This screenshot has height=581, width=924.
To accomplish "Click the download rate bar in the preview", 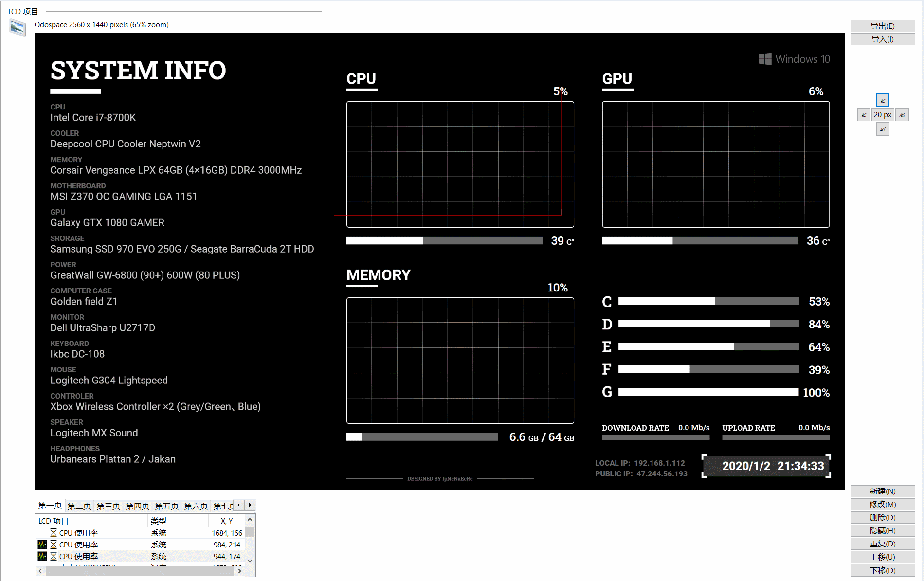I will pyautogui.click(x=656, y=437).
